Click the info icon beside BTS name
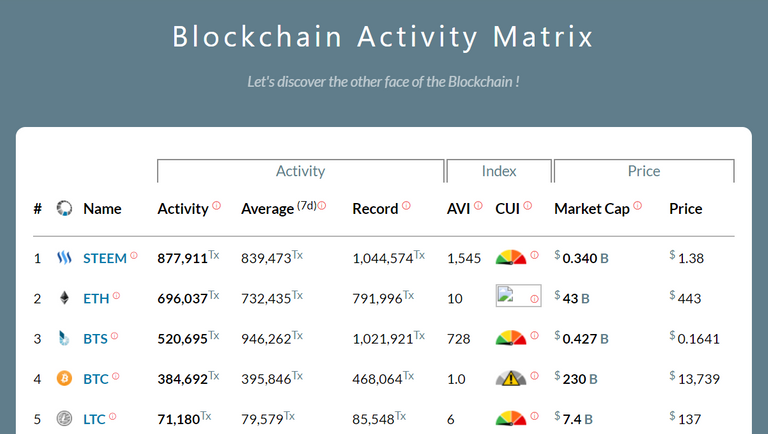The width and height of the screenshot is (768, 434). point(115,336)
